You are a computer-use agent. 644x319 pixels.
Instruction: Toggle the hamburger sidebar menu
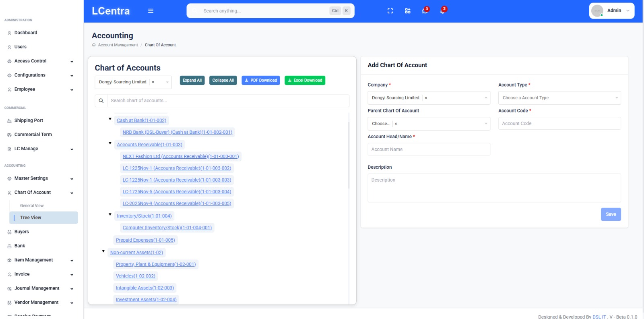[x=151, y=11]
